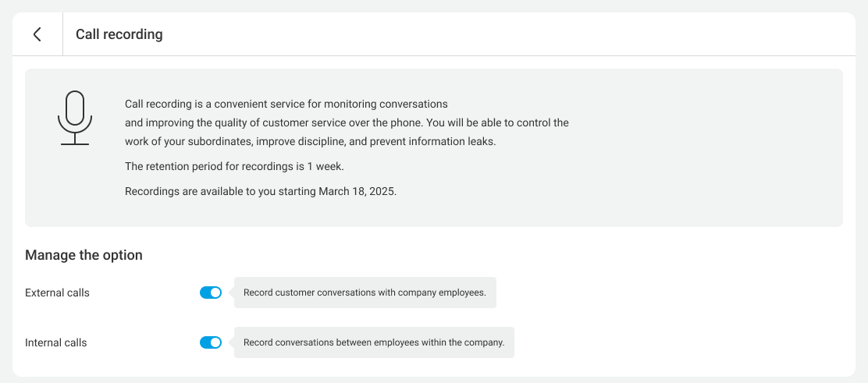This screenshot has width=868, height=383.
Task: Click the "Record conversations between employees" hint box
Action: pyautogui.click(x=374, y=342)
